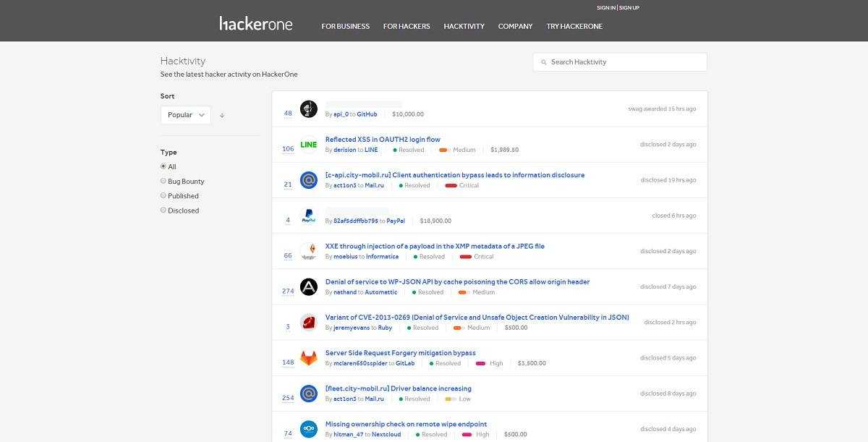The image size is (868, 442).
Task: Open the Ruby program link
Action: click(385, 328)
